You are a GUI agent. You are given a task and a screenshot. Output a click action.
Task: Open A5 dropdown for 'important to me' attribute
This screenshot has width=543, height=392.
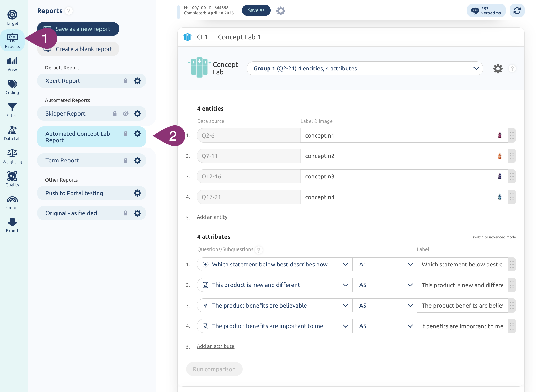click(x=385, y=326)
